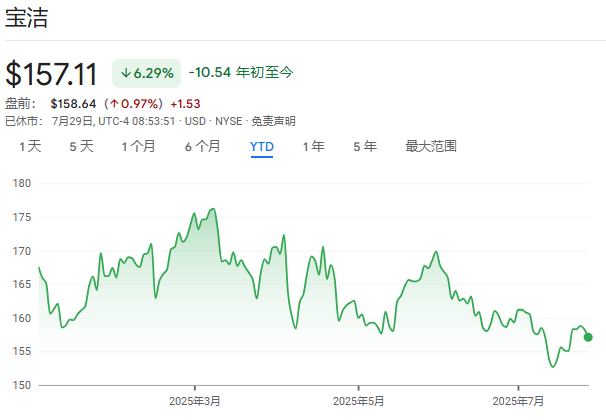Viewport: 606px width, 420px height.
Task: Click the ↑0.97% pre-market percentage
Action: click(134, 104)
